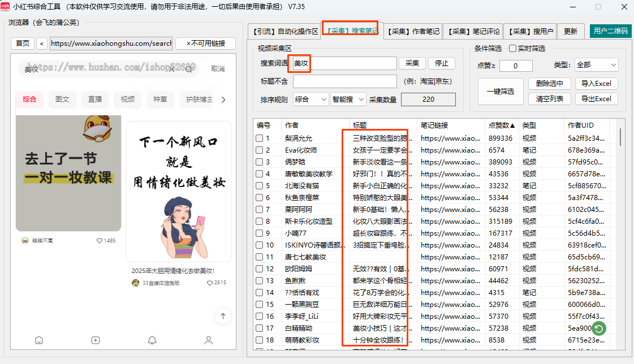Expand the 智能搜 dropdown
This screenshot has width=634, height=364.
pos(348,98)
